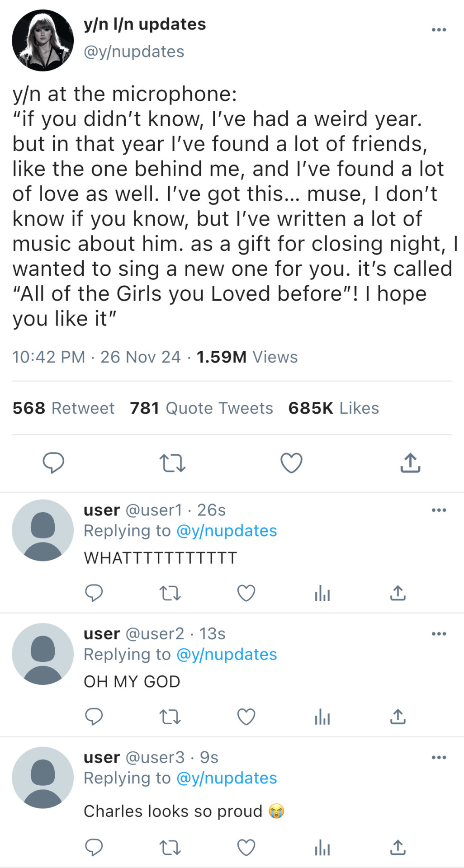Retweet user2's OH MY GOD reply
The height and width of the screenshot is (868, 464).
point(170,717)
